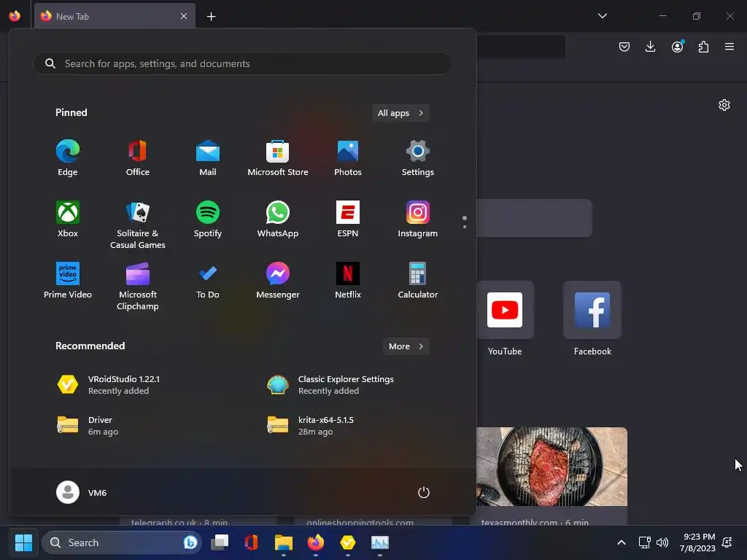Viewport: 747px width, 560px height.
Task: Open the Pocket save icon in Firefox
Action: coord(624,47)
